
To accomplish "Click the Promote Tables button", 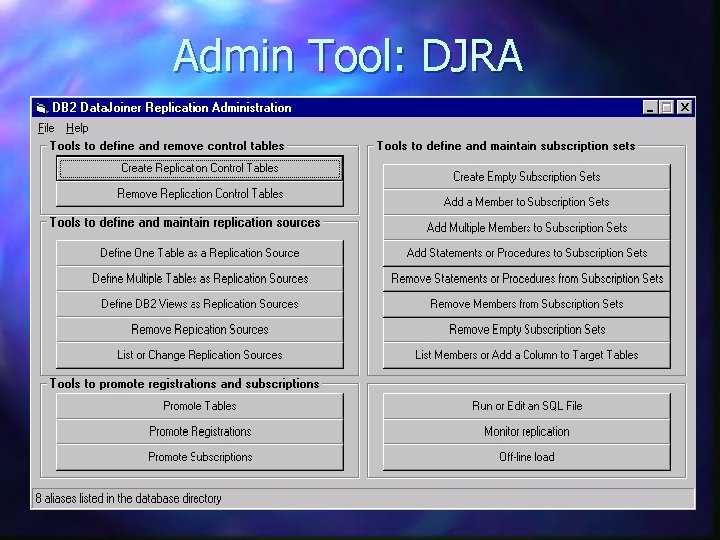I will pos(200,406).
